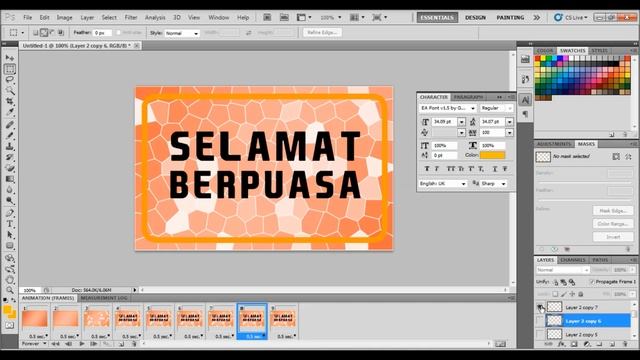Viewport: 640px width, 360px height.
Task: Select the Hand tool
Action: [x=10, y=280]
